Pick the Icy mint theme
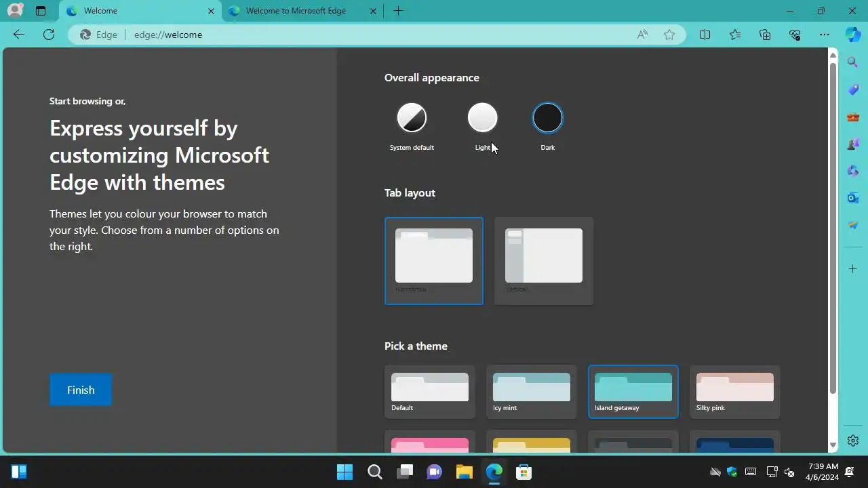This screenshot has height=488, width=868. (532, 392)
